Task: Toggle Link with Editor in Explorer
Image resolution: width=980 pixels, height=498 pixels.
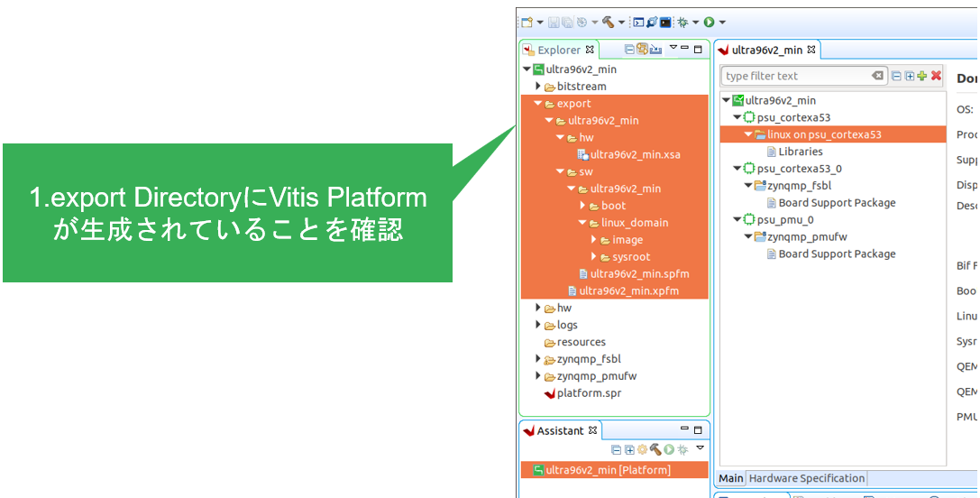Action: (x=642, y=49)
